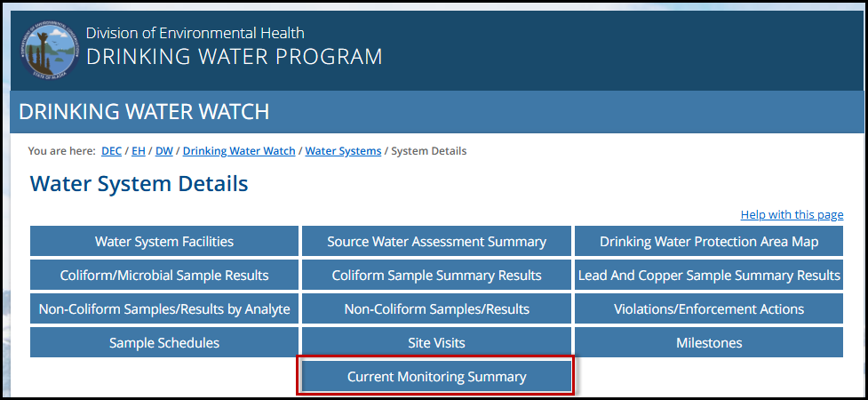View Violations/Enforcement Actions
Screen dimensions: 868x400
pos(709,309)
